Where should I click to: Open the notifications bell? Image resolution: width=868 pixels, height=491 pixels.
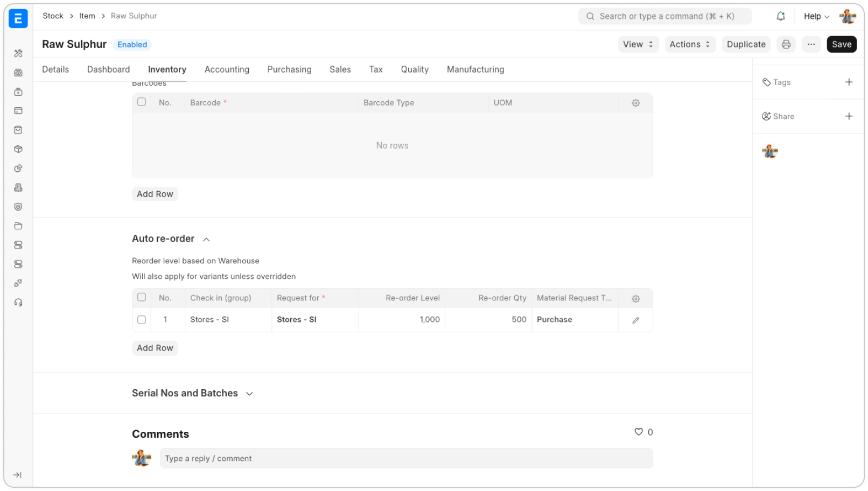[781, 16]
